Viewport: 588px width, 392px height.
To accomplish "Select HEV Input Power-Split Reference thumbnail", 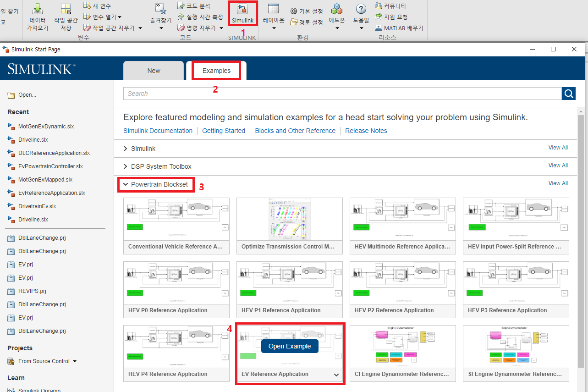I will [516, 219].
